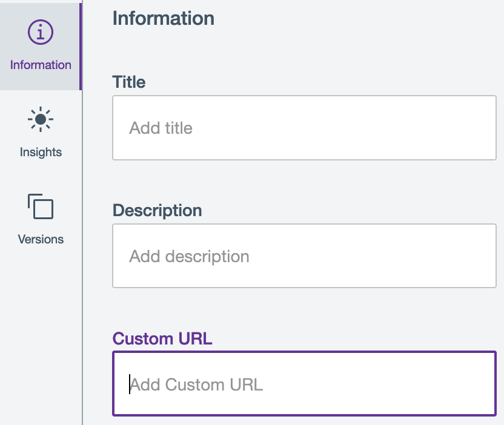Click the 'Information' text under the info icon
Viewport: 504px width, 425px height.
pyautogui.click(x=41, y=65)
